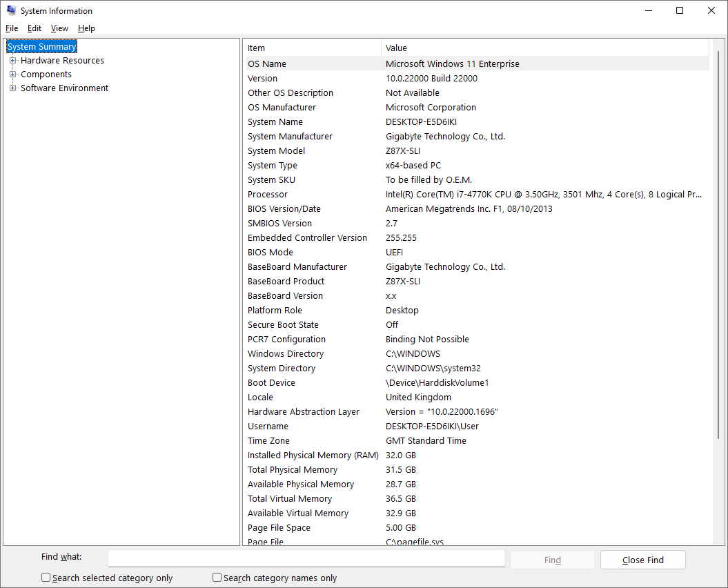Image resolution: width=728 pixels, height=588 pixels.
Task: Click Available Virtual Memory label
Action: click(298, 513)
